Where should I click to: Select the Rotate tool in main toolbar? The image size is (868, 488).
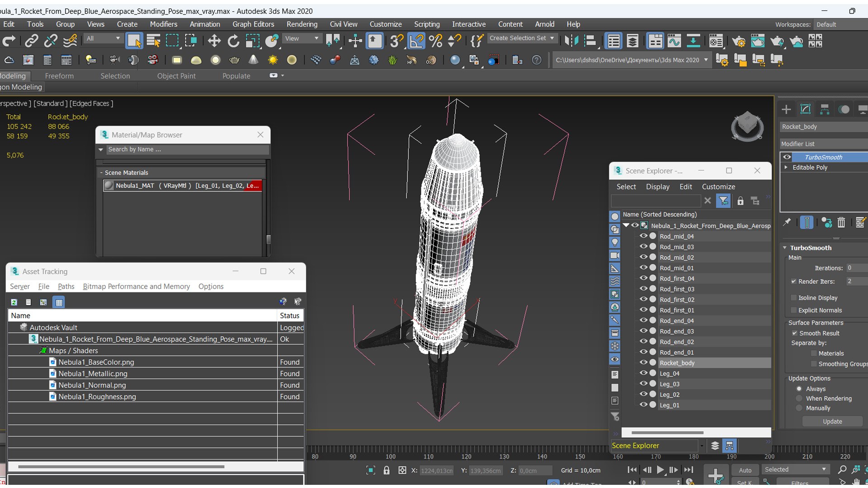[233, 41]
